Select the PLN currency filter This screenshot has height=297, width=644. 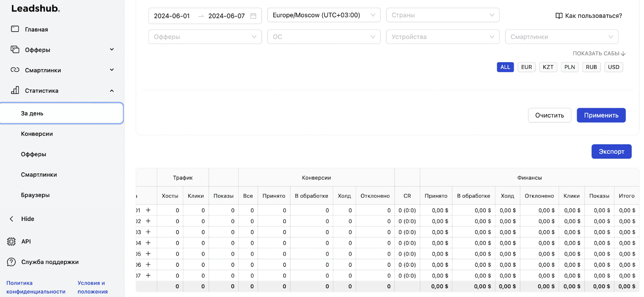point(570,67)
